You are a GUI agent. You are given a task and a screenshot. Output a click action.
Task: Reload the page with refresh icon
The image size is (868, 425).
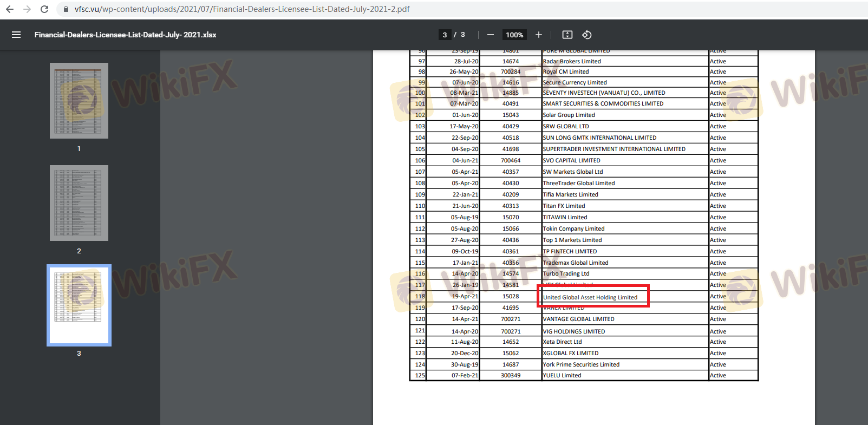[x=44, y=9]
